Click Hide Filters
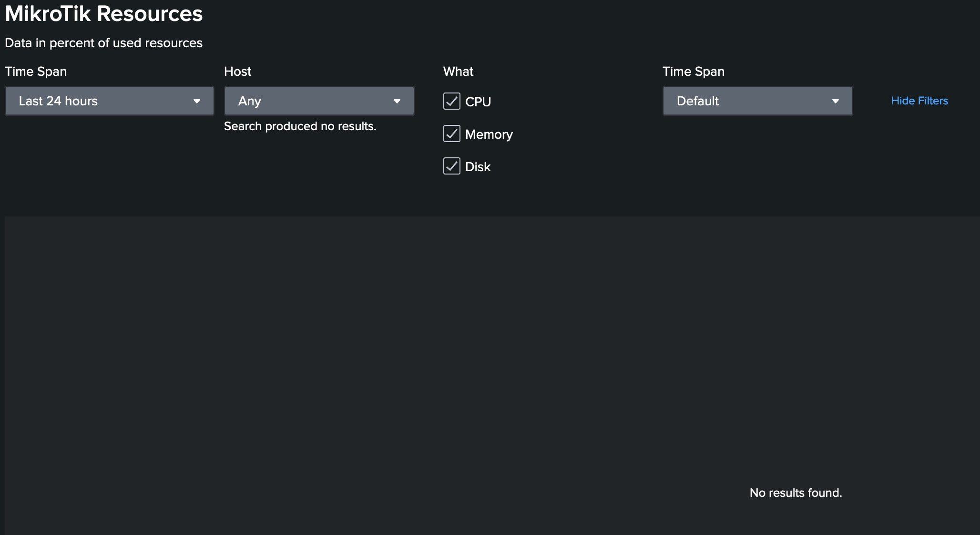The height and width of the screenshot is (535, 980). (919, 101)
